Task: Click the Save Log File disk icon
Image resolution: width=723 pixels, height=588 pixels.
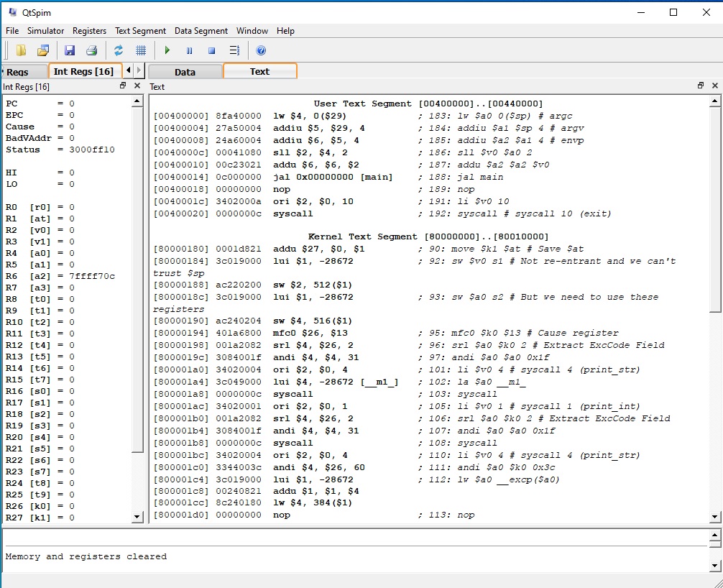Action: (69, 50)
